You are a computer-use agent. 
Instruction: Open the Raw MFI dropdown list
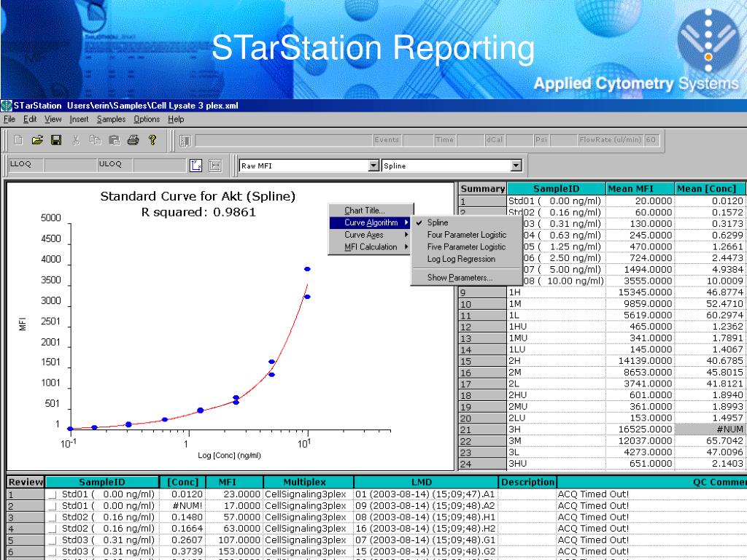[x=374, y=166]
